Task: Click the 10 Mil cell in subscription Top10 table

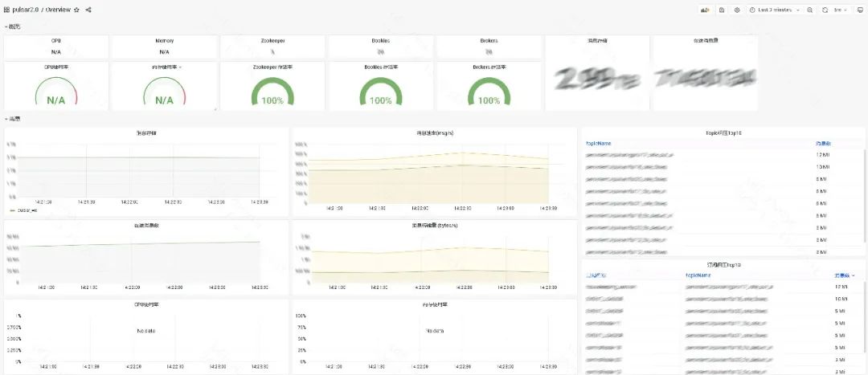Action: tap(841, 299)
